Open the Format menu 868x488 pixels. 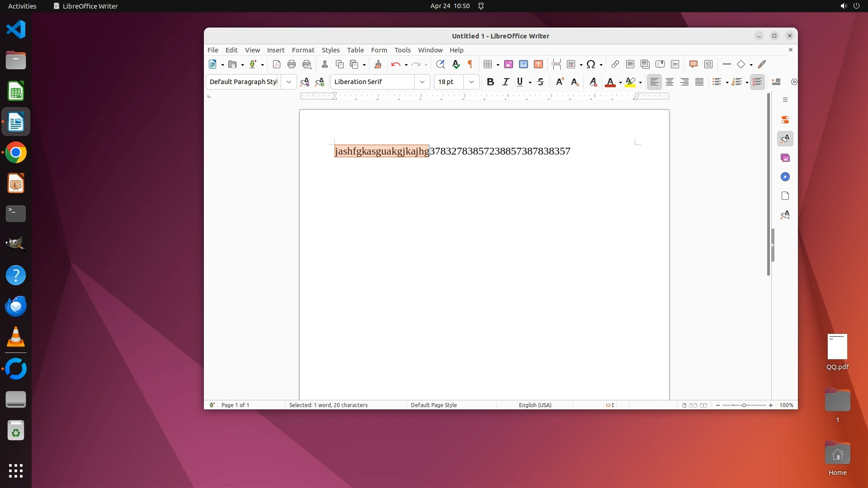coord(302,50)
